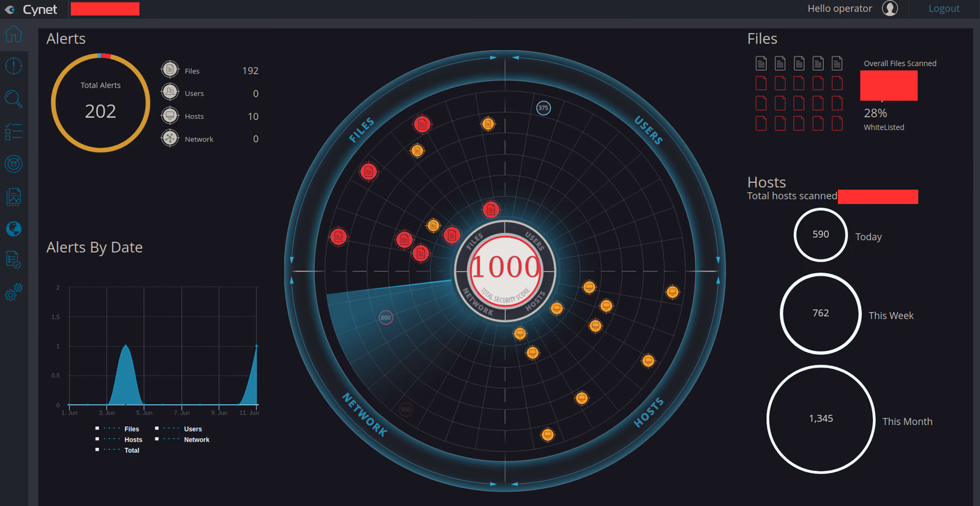Click the 11. Jun peak on alerts chart
The image size is (980, 506).
(256, 346)
